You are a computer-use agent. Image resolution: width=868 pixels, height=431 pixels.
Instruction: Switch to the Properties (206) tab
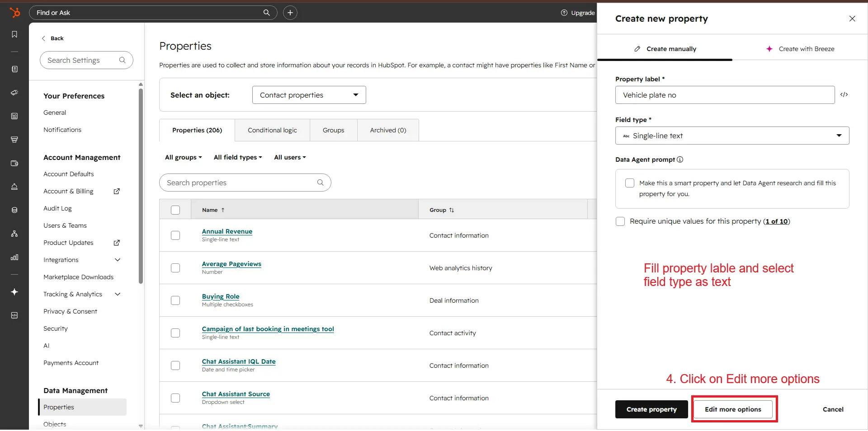[197, 130]
